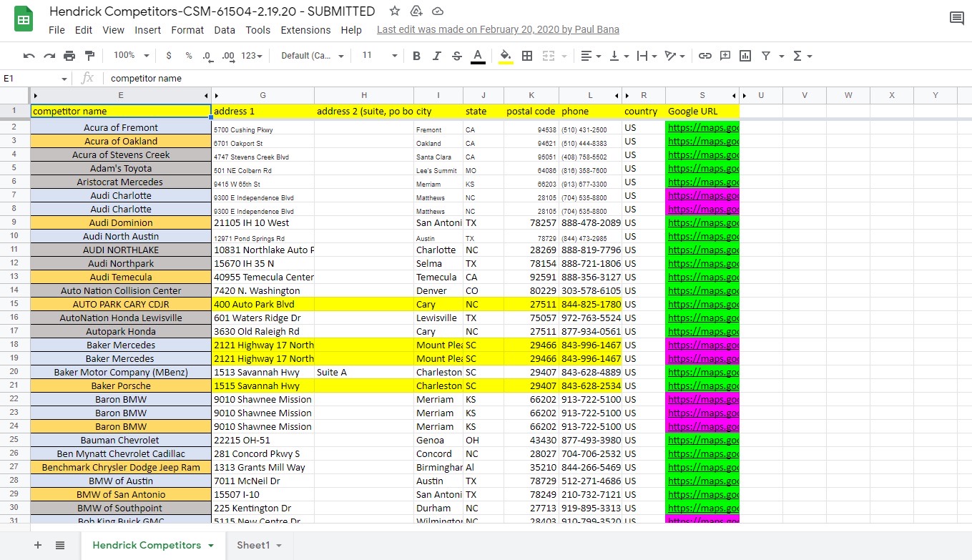The image size is (972, 560).
Task: Insert link using the chain icon
Action: click(x=705, y=56)
